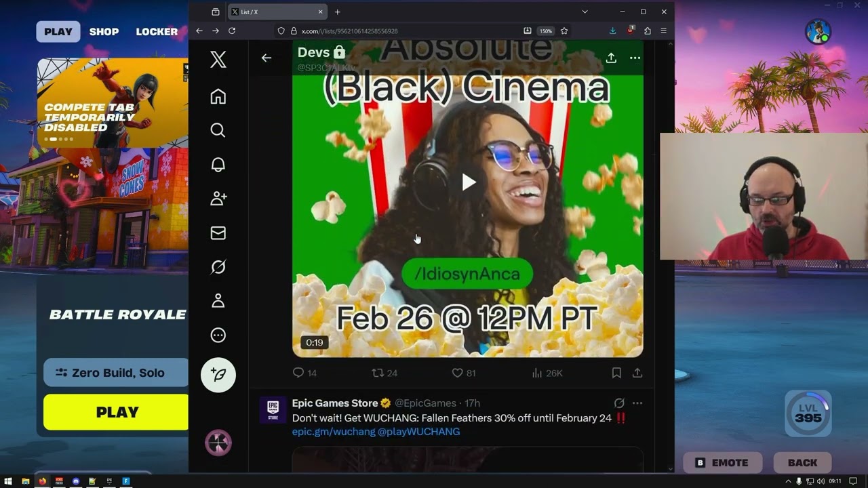Open the browser downloads panel
The height and width of the screenshot is (488, 868).
click(612, 31)
